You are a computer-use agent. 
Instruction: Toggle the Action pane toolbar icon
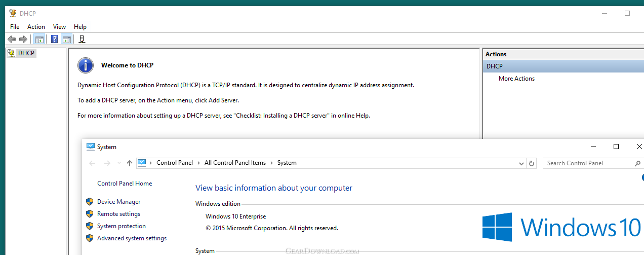pyautogui.click(x=67, y=39)
